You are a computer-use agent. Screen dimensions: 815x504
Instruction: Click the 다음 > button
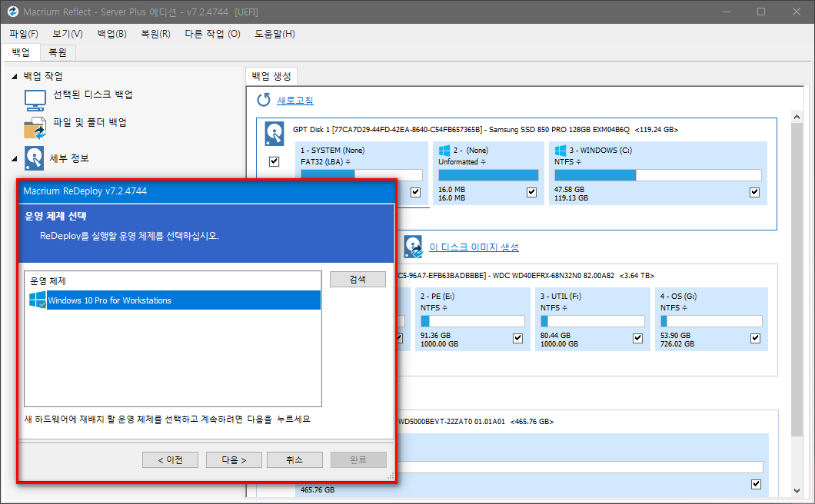234,460
